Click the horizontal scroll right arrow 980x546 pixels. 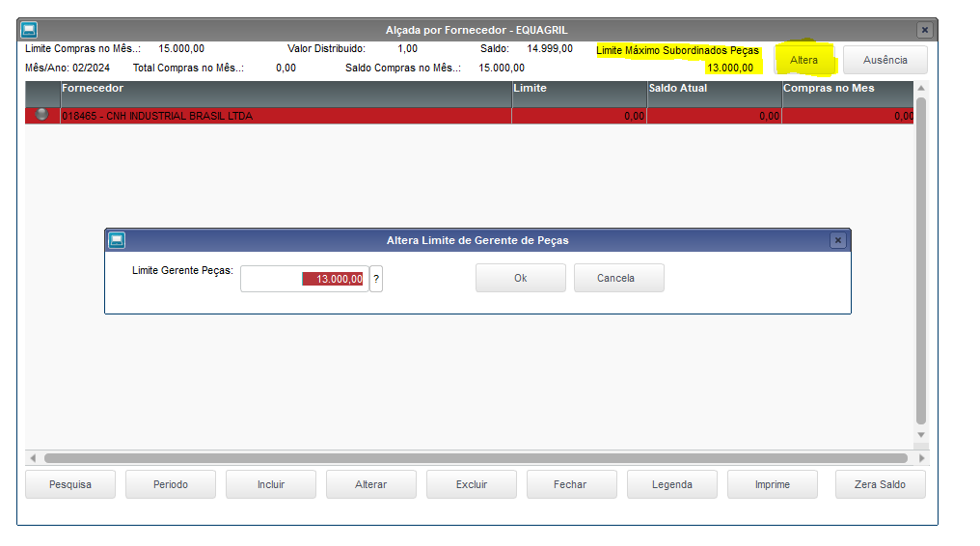(x=922, y=458)
